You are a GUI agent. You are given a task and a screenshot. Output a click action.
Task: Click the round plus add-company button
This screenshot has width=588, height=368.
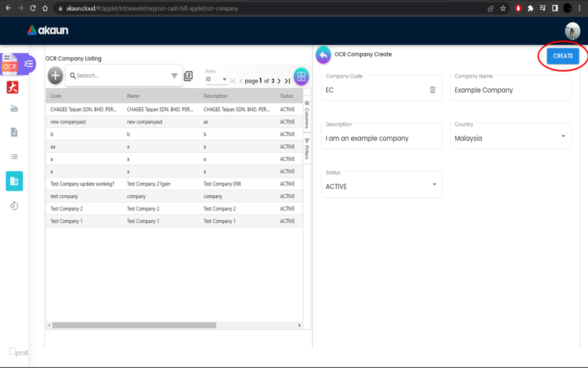click(x=56, y=76)
